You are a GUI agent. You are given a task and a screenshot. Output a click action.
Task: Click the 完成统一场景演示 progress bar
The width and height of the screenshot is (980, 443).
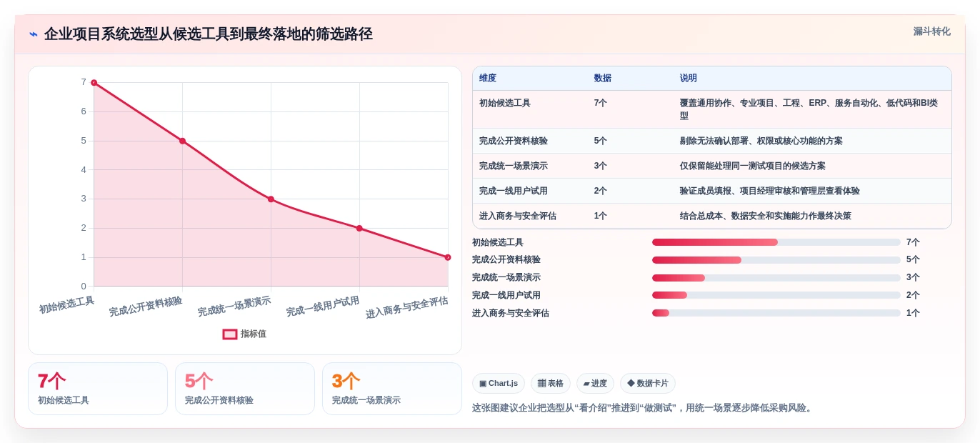(776, 278)
